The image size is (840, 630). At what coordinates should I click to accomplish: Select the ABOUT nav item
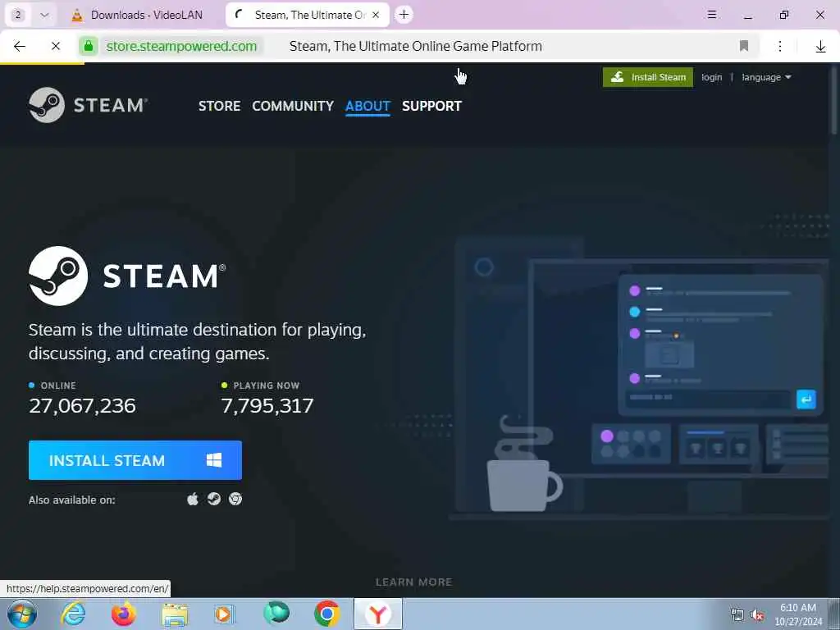pyautogui.click(x=367, y=106)
